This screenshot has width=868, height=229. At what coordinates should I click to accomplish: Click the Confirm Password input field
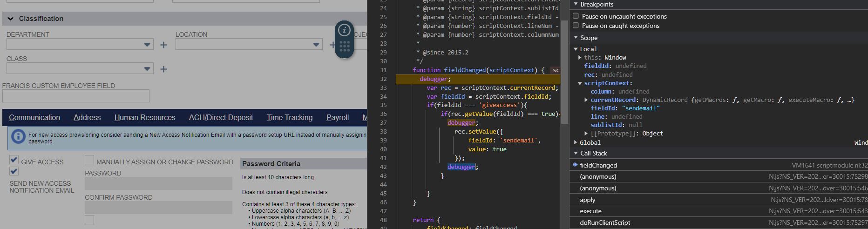click(158, 208)
